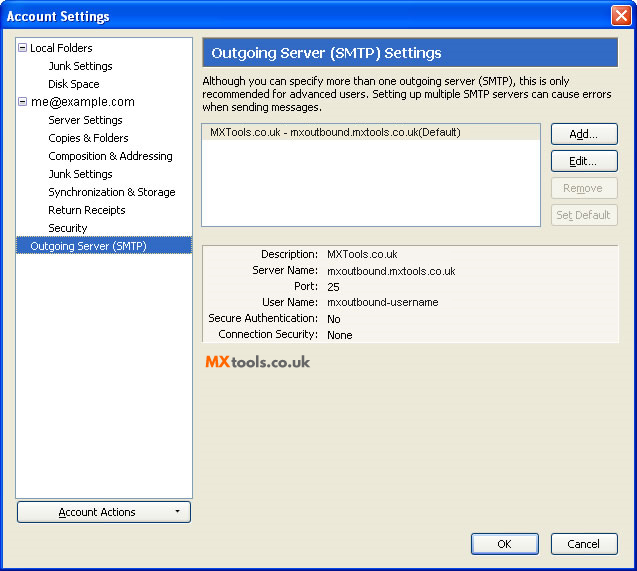637x571 pixels.
Task: Confirm settings with the OK button
Action: point(505,544)
